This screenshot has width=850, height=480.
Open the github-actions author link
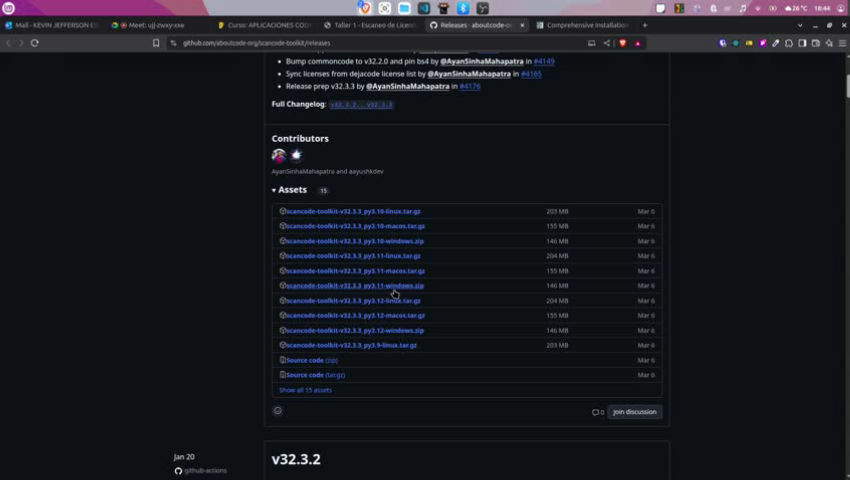click(x=205, y=471)
